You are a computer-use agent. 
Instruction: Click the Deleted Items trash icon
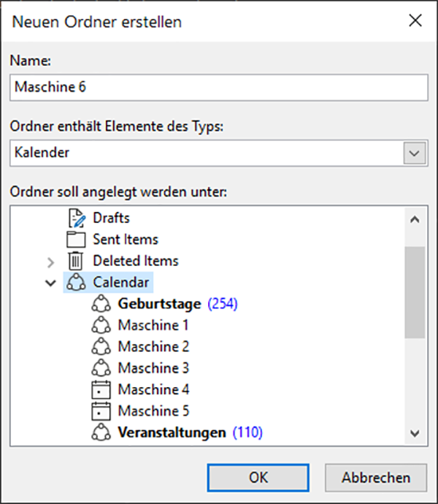[77, 261]
